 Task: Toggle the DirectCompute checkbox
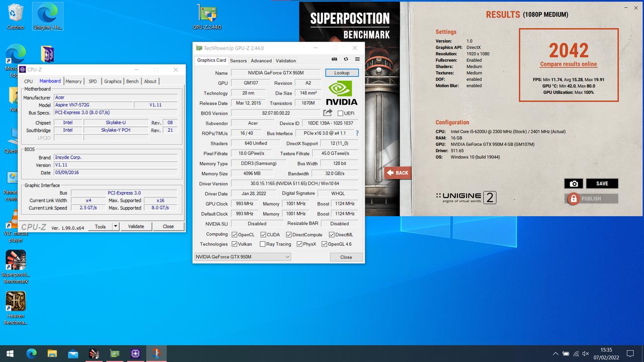point(289,235)
